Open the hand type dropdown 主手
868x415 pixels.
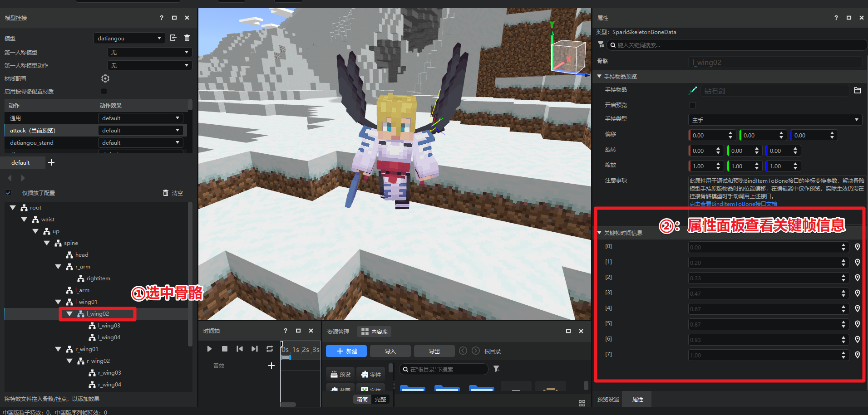775,120
